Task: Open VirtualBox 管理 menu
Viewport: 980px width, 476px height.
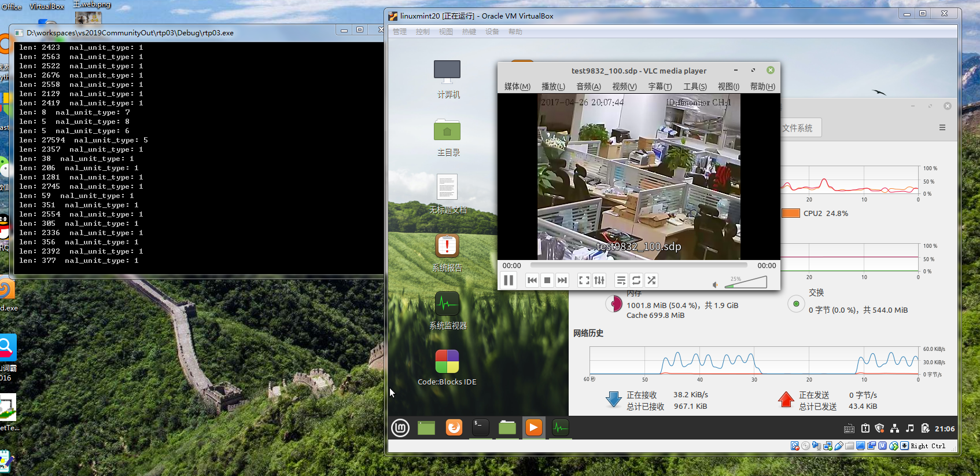Action: click(400, 32)
